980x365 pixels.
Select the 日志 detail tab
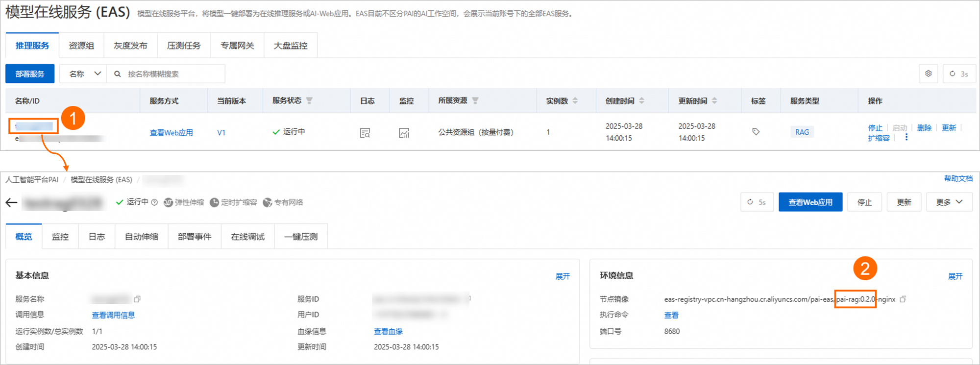[x=97, y=237]
